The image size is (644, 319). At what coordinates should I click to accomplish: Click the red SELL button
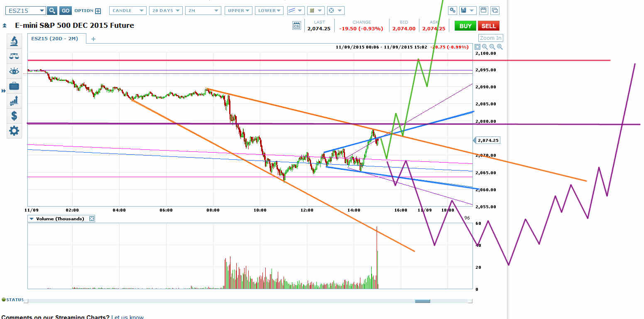tap(488, 26)
